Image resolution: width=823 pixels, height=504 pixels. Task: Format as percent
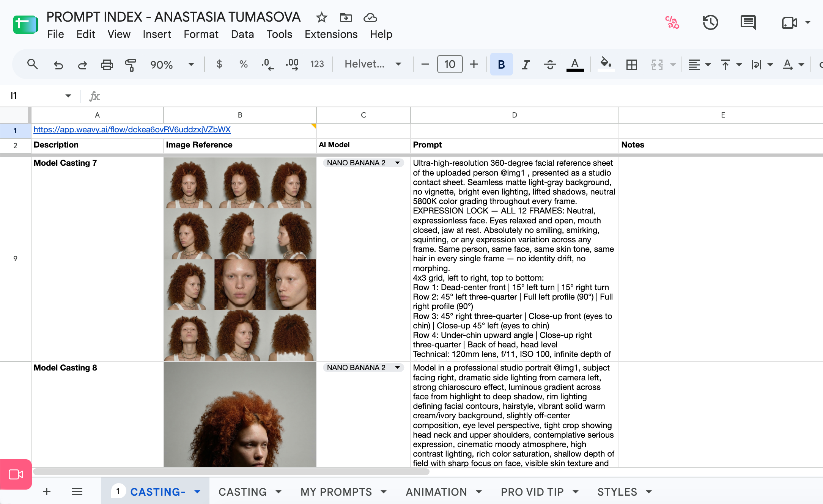click(244, 64)
